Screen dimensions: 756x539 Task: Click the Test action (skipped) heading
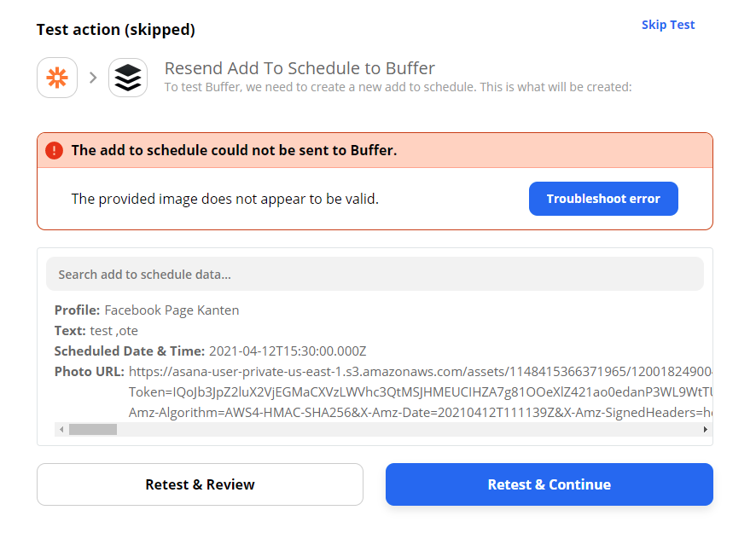[116, 30]
